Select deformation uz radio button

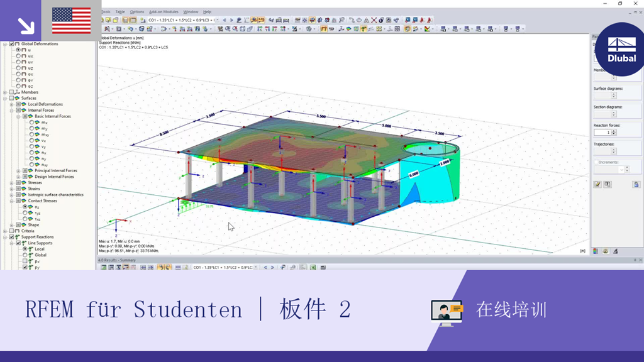pyautogui.click(x=18, y=68)
